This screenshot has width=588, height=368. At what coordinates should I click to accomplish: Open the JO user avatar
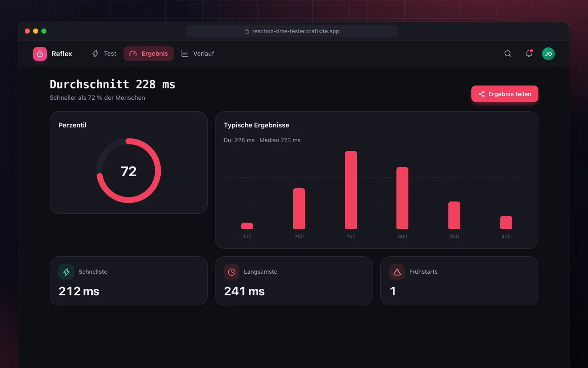[548, 54]
